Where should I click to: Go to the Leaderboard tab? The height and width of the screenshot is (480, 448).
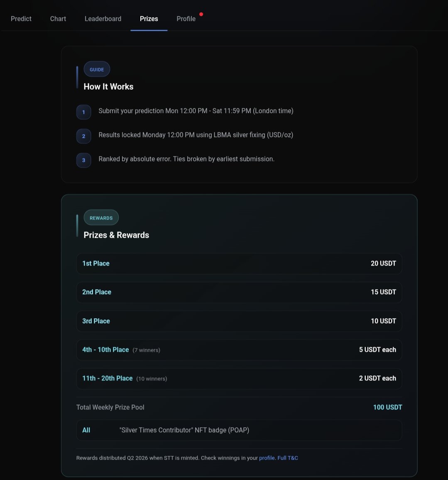[103, 19]
